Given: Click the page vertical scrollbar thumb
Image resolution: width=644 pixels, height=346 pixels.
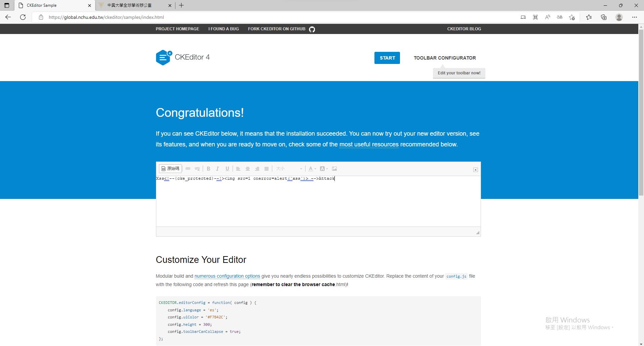Looking at the screenshot, I should point(641,113).
